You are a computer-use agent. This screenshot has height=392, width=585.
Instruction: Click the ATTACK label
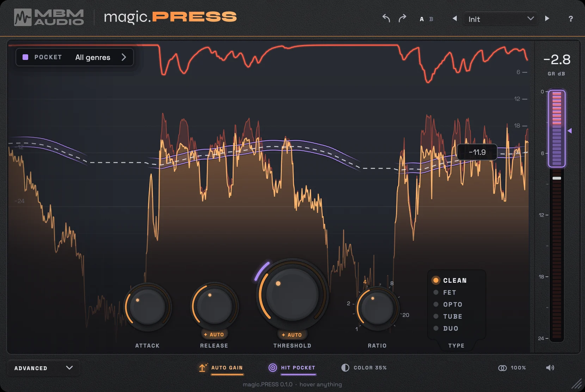(x=148, y=346)
